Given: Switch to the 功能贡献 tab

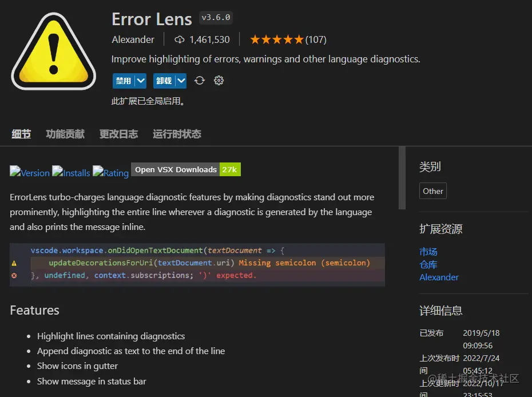Looking at the screenshot, I should [65, 134].
